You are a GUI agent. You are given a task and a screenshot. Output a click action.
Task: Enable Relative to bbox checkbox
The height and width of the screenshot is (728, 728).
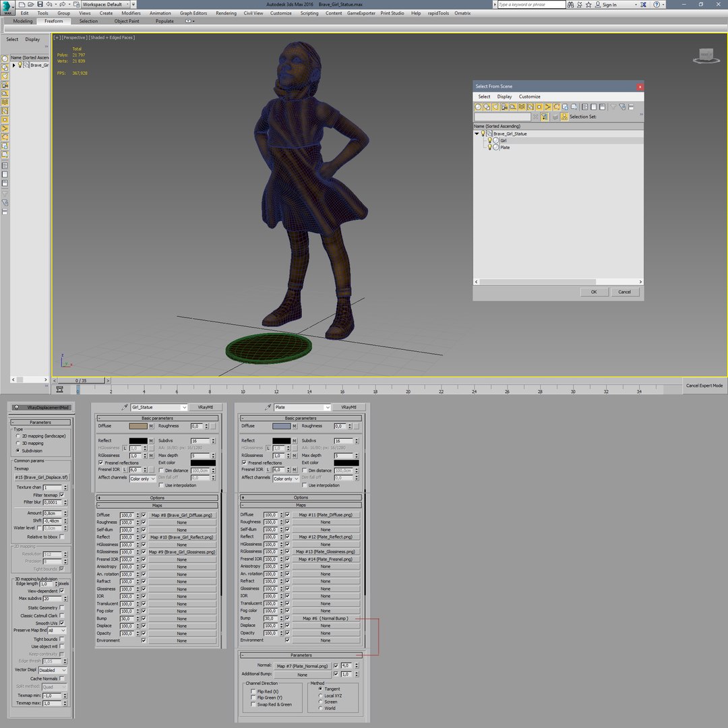(x=62, y=537)
